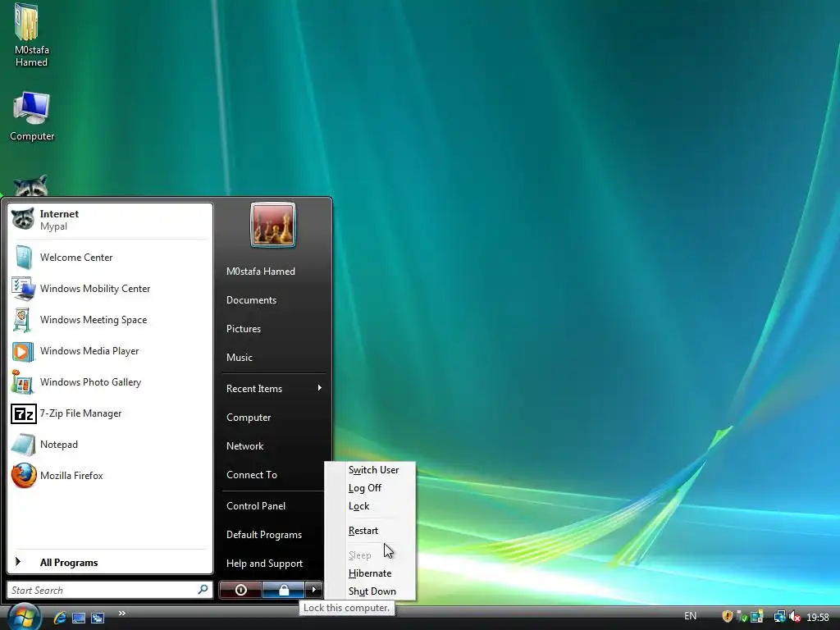Expand All Programs list
The height and width of the screenshot is (630, 840).
pos(110,562)
